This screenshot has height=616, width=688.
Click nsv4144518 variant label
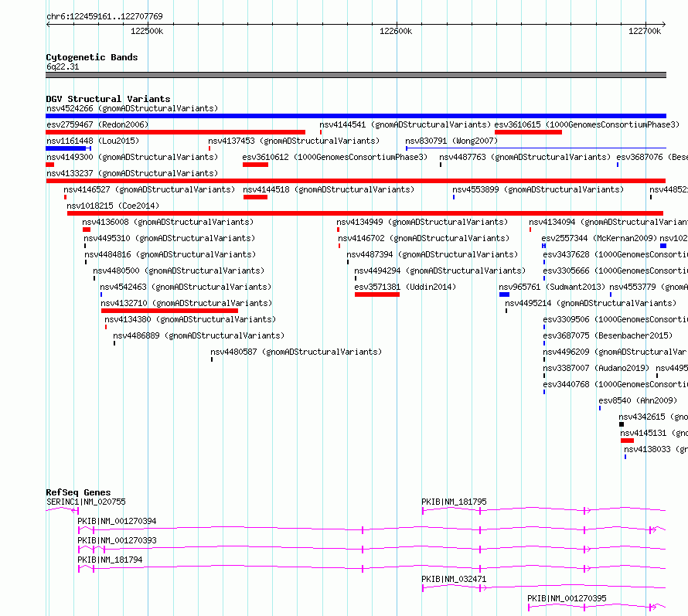click(x=329, y=189)
